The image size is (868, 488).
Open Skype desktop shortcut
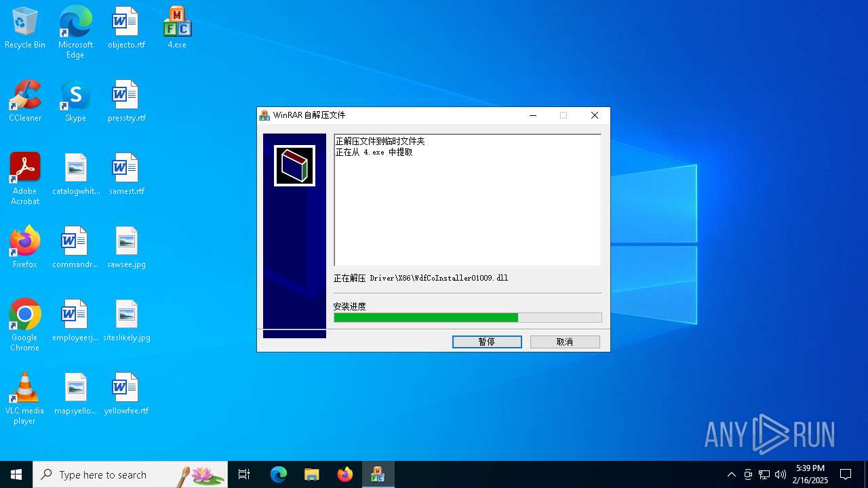(x=75, y=101)
